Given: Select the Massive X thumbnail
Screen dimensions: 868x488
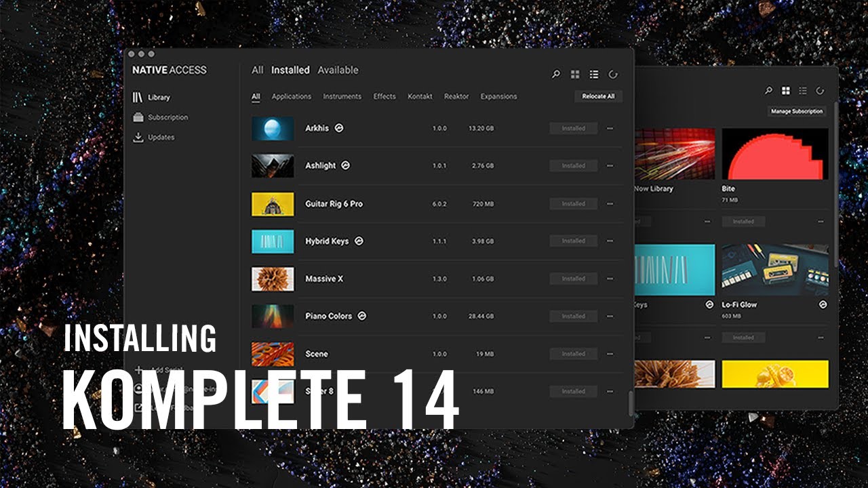Looking at the screenshot, I should [x=273, y=279].
